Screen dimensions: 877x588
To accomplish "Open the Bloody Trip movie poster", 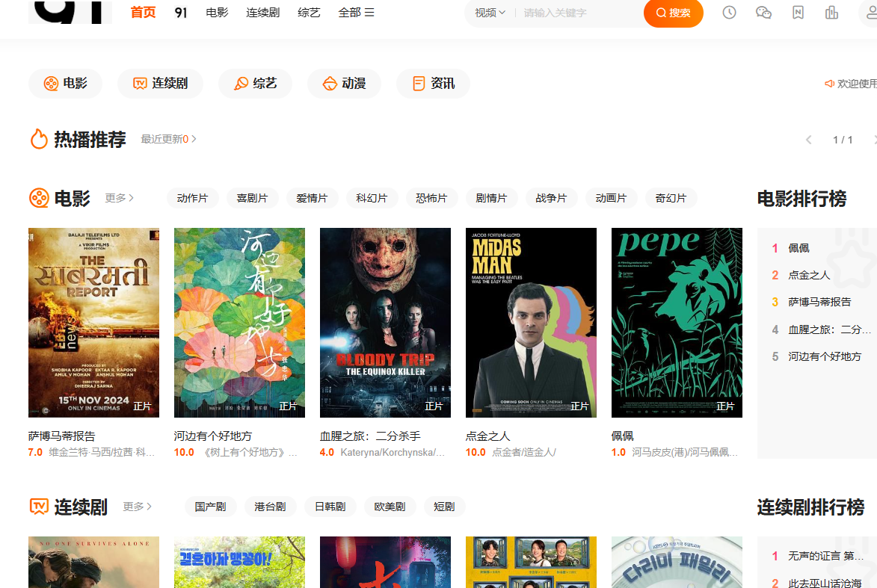I will 385,323.
